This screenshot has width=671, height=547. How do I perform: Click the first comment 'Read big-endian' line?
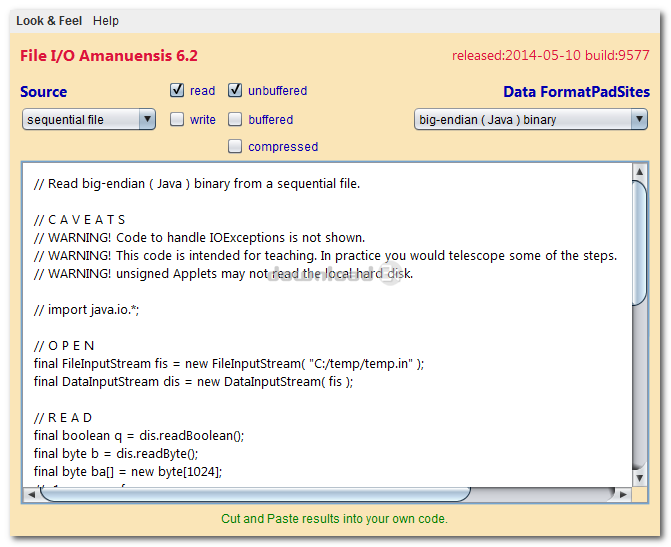coord(197,184)
